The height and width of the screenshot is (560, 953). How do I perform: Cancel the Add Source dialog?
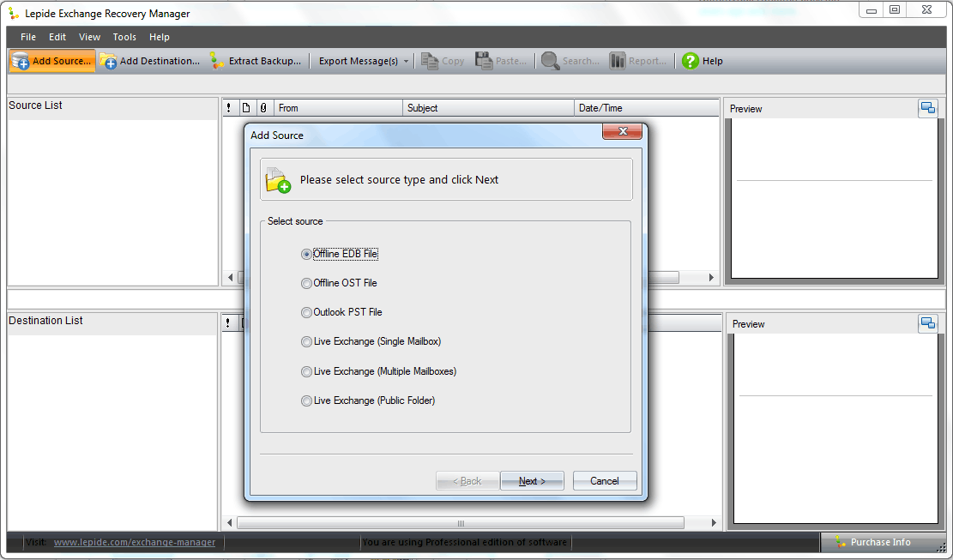[x=605, y=481]
